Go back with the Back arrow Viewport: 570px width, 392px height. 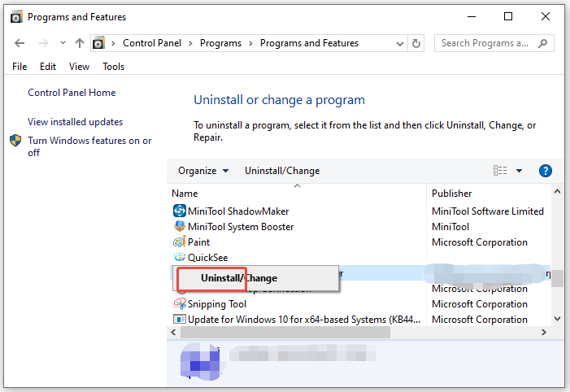(20, 43)
